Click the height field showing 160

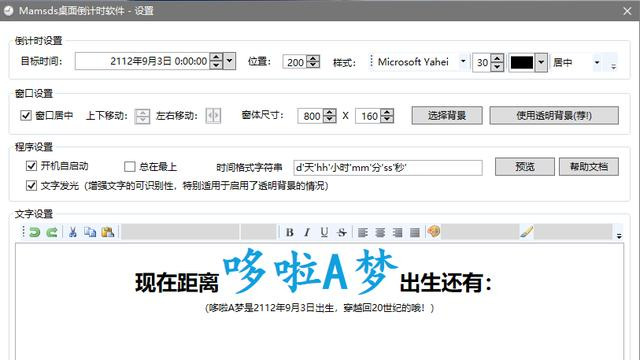pos(369,116)
